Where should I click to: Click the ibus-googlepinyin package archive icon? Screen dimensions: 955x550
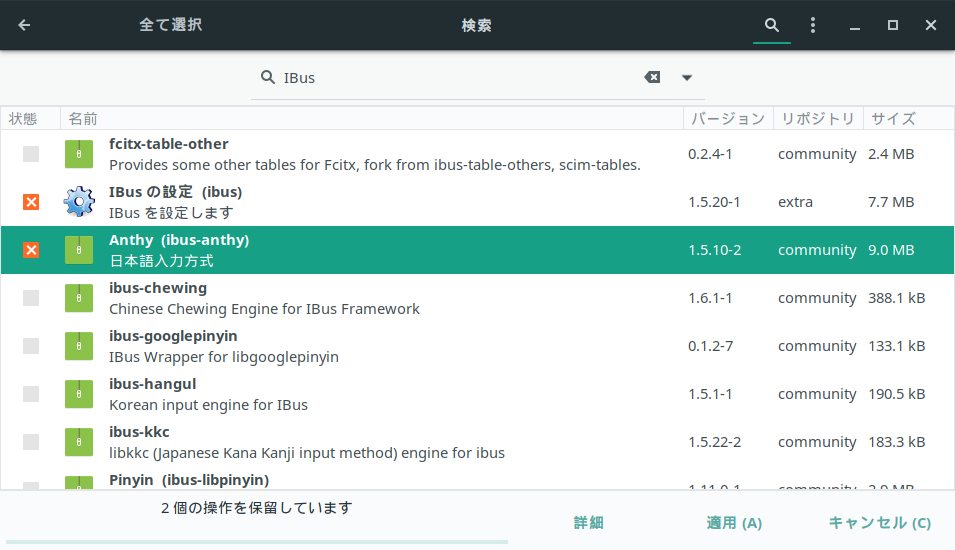pos(79,346)
